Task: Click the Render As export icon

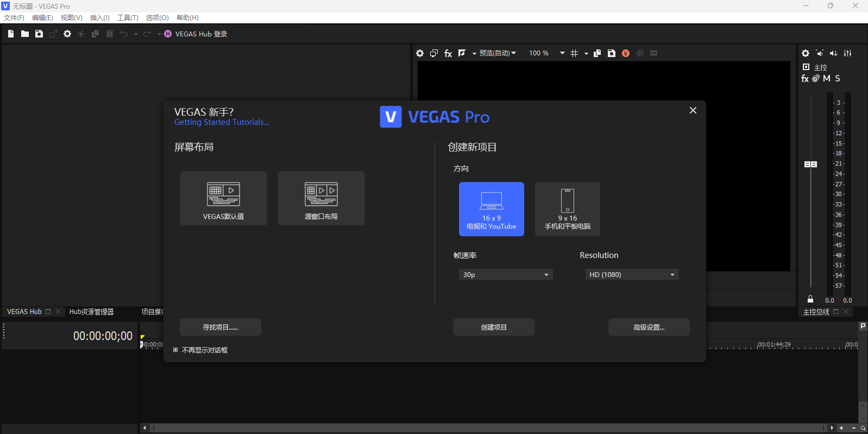Action: 53,34
